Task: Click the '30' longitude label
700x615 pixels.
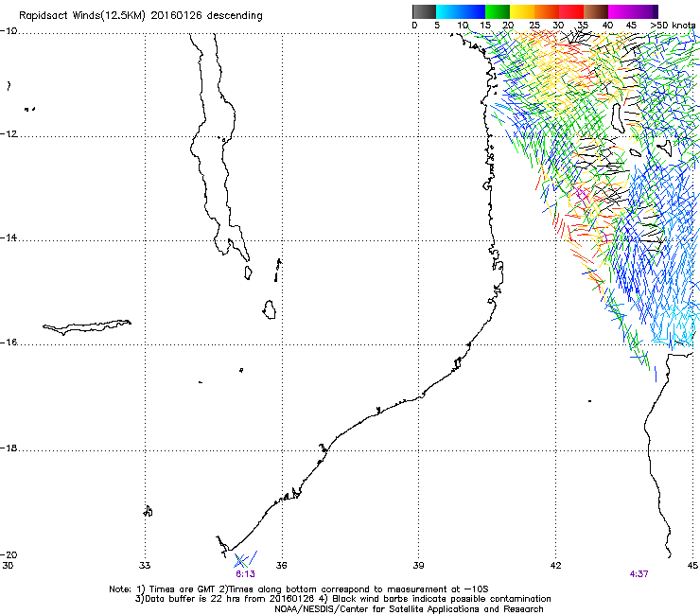Action: [x=8, y=566]
